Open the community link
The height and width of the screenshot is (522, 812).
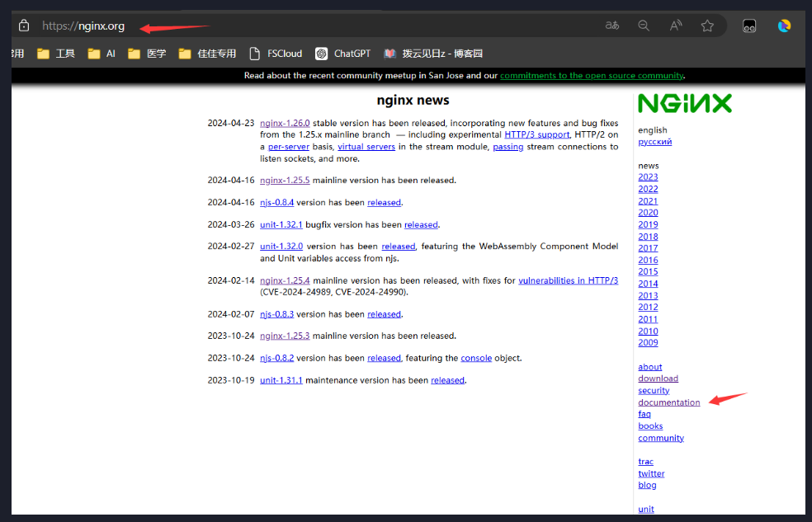coord(661,438)
